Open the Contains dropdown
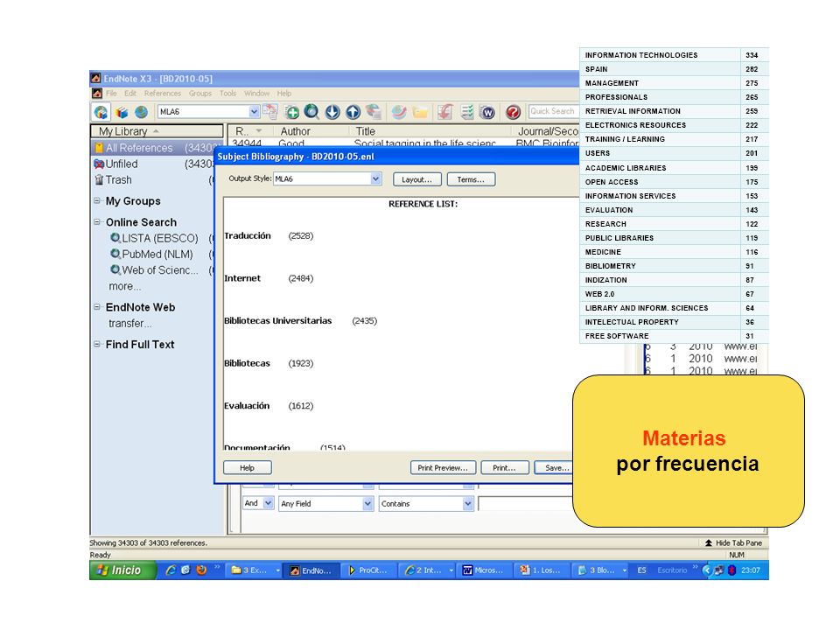Viewport: 840px width, 630px height. click(467, 504)
